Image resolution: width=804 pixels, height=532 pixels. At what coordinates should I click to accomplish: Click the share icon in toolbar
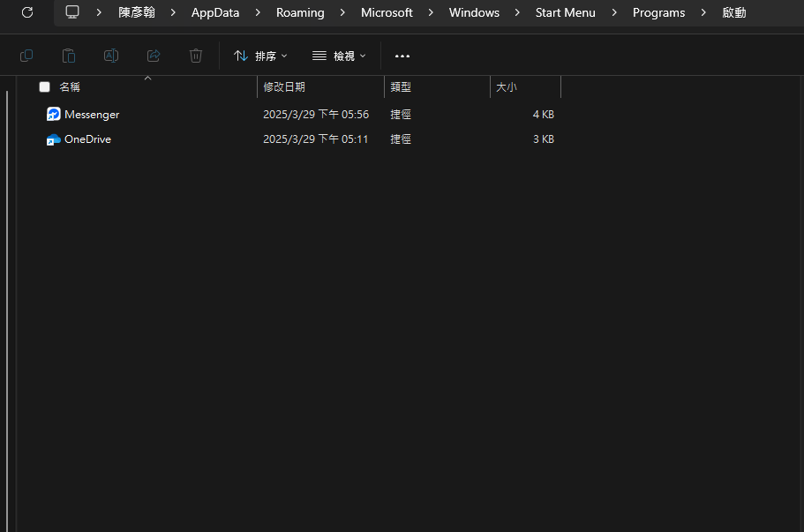click(154, 56)
